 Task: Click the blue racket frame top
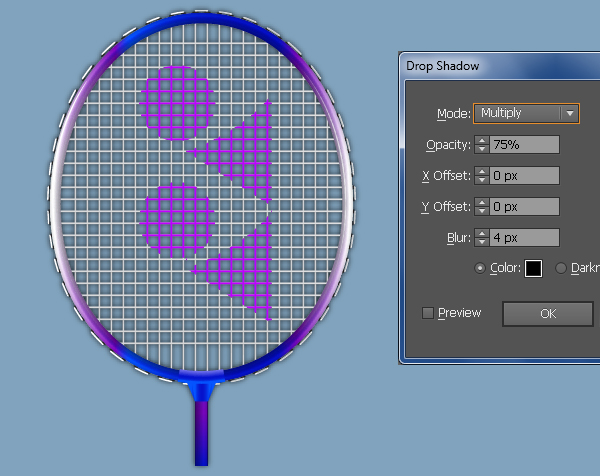202,19
